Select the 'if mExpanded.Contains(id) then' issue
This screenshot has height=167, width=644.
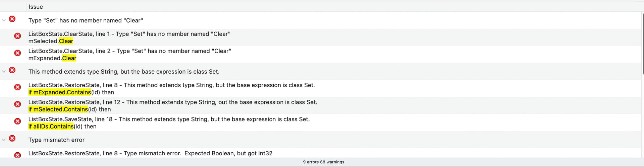pos(322,89)
